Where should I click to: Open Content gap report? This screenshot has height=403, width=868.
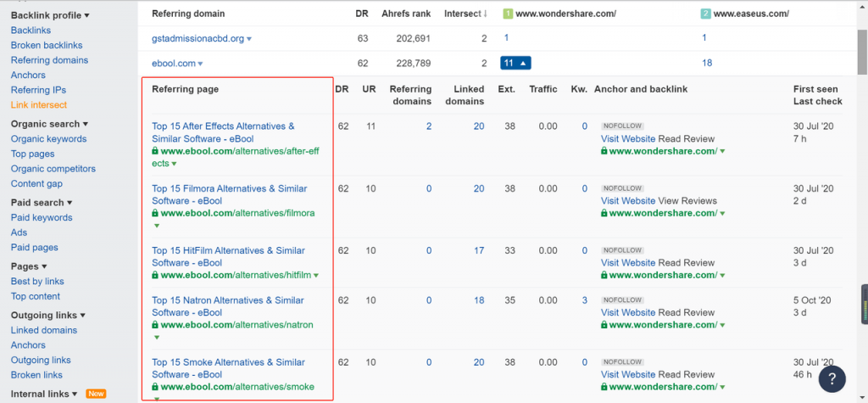tap(36, 184)
